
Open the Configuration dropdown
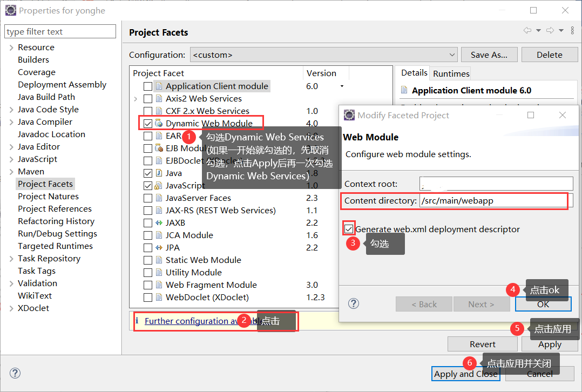pos(452,54)
